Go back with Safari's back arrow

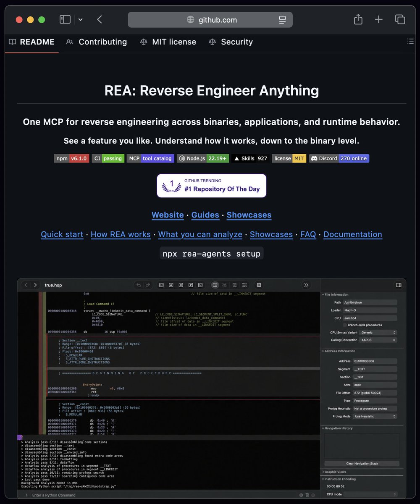pyautogui.click(x=100, y=19)
